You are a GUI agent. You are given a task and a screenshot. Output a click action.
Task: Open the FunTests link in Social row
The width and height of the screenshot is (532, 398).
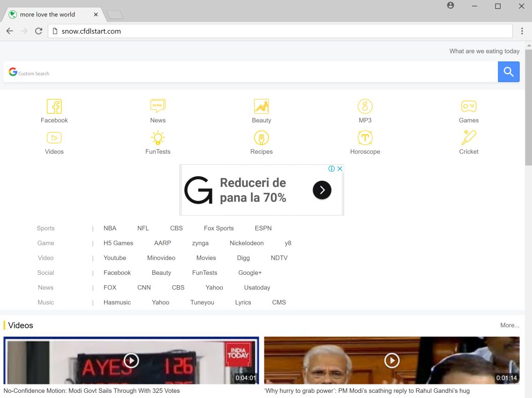point(204,273)
